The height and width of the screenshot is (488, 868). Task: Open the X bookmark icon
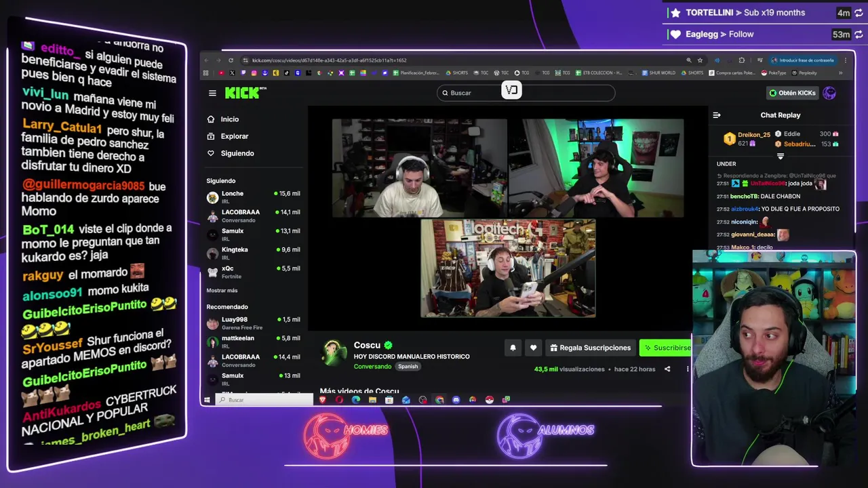(x=232, y=73)
